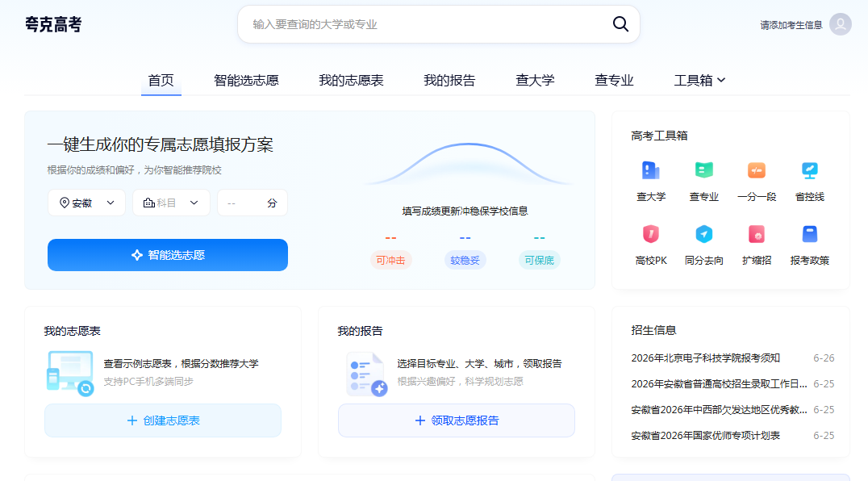Open 2026年安徽省普通高校招生录取工作 news item
The height and width of the screenshot is (481, 868).
[x=719, y=383]
